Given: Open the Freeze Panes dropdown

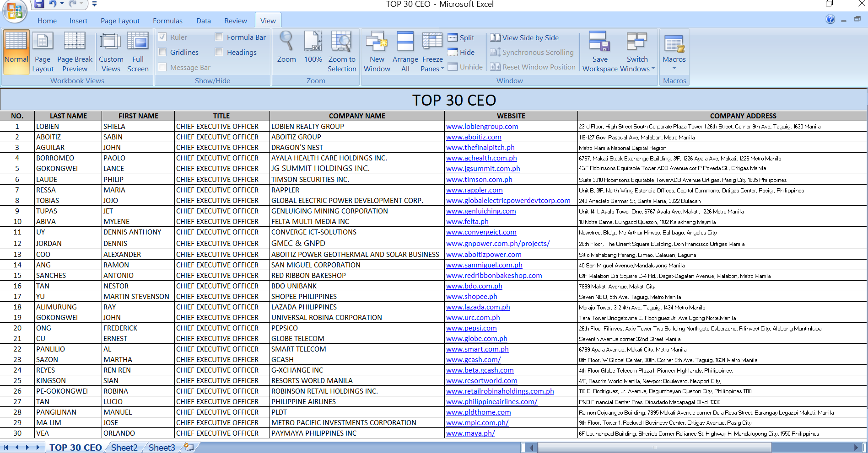Looking at the screenshot, I should pyautogui.click(x=432, y=52).
